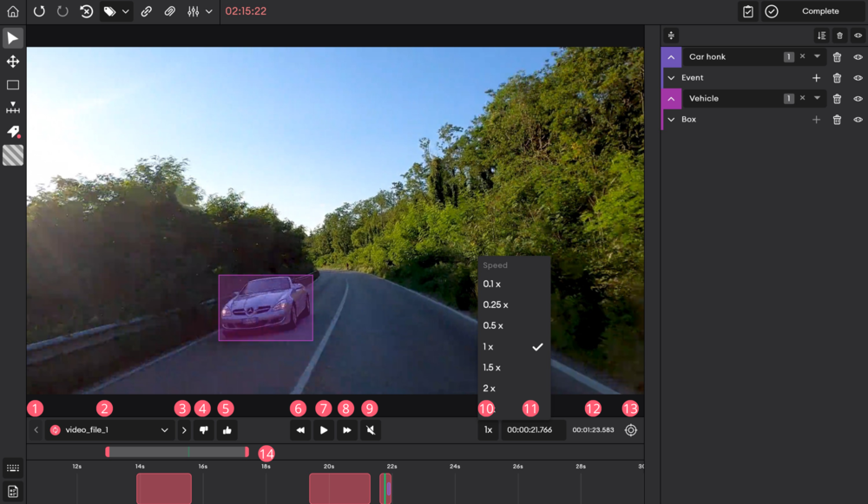This screenshot has width=868, height=504.
Task: Go to the next video file
Action: pos(184,430)
